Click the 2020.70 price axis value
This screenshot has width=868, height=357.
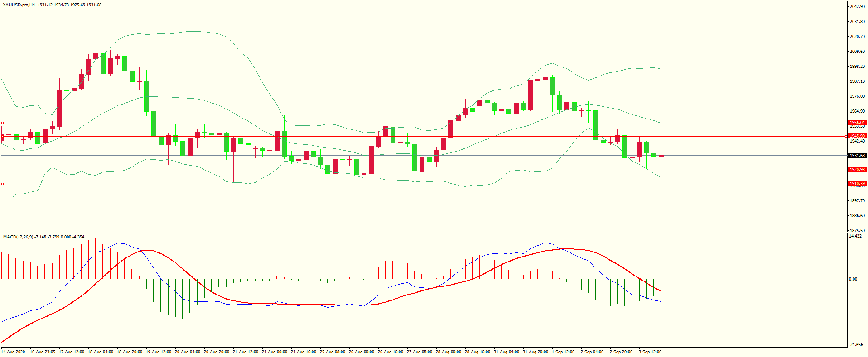[x=857, y=37]
